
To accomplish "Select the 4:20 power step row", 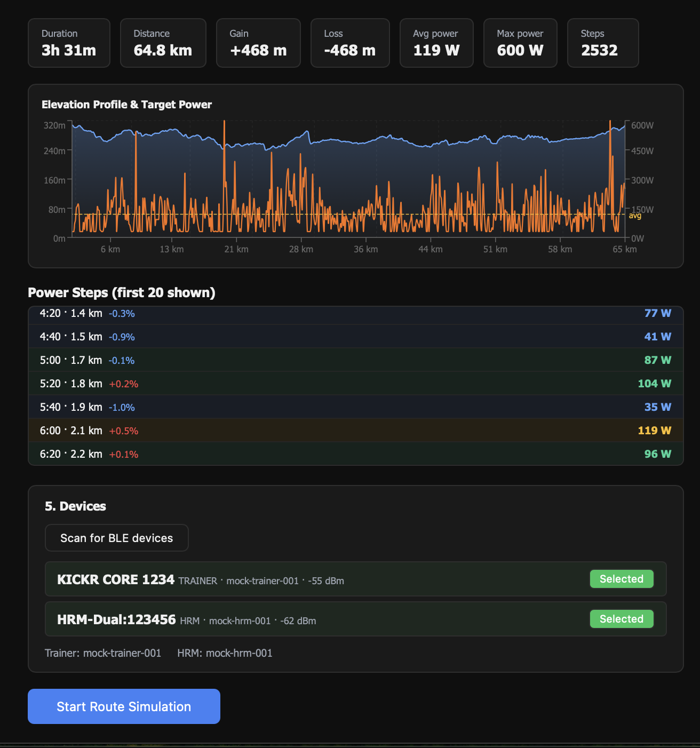I will point(355,314).
